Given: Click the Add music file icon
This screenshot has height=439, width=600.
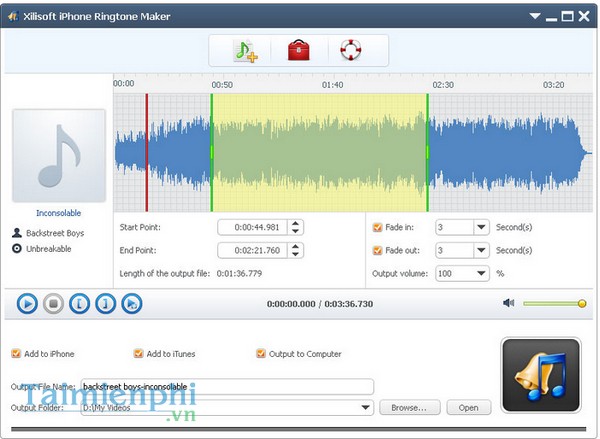Looking at the screenshot, I should [x=245, y=51].
